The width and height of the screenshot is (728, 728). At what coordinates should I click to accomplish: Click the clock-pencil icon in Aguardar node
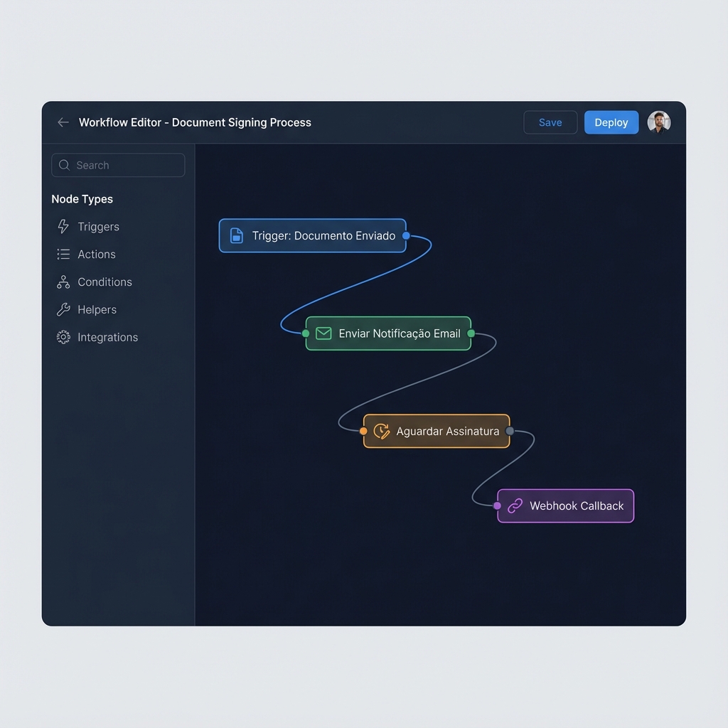point(382,432)
